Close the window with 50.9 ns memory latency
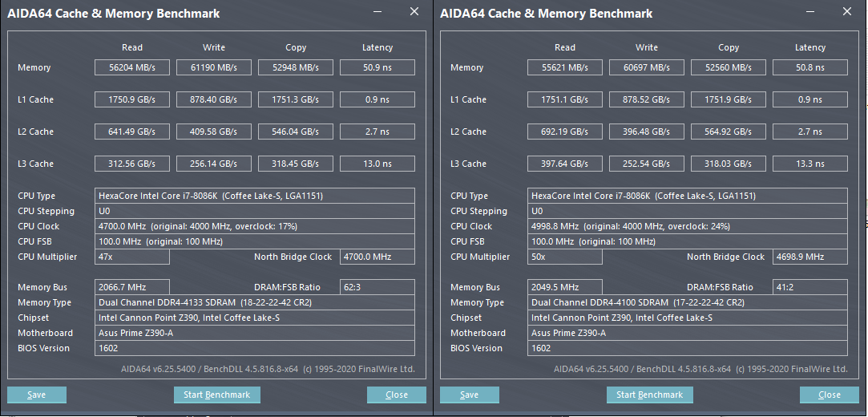 pyautogui.click(x=414, y=12)
